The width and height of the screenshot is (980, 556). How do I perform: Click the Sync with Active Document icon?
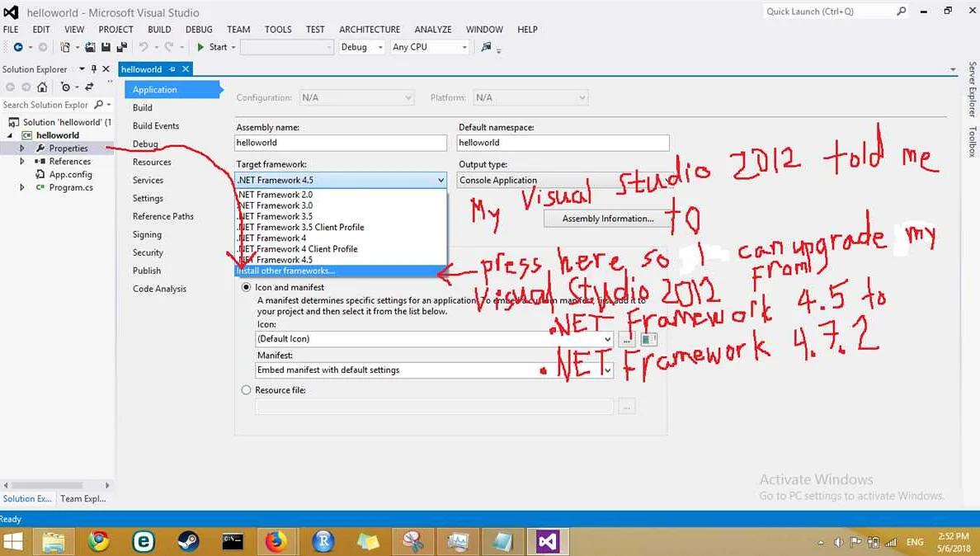coord(89,87)
